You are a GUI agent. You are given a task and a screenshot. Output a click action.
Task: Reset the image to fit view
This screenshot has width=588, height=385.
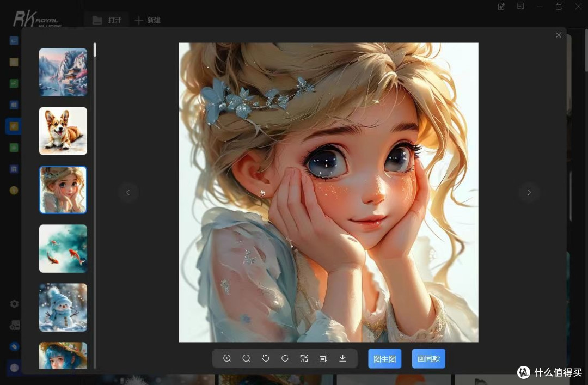pyautogui.click(x=304, y=358)
